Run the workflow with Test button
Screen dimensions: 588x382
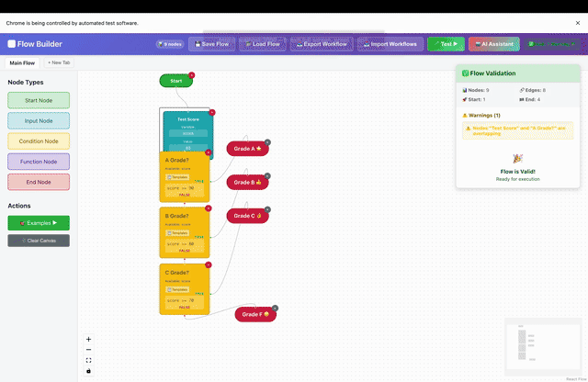[x=446, y=43]
